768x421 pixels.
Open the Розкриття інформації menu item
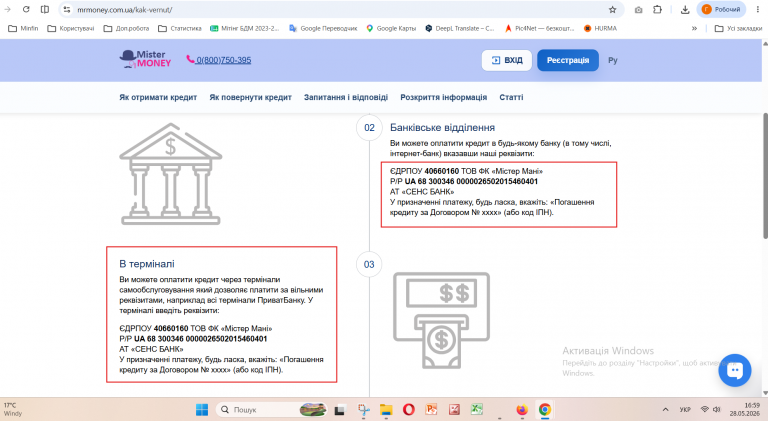444,97
